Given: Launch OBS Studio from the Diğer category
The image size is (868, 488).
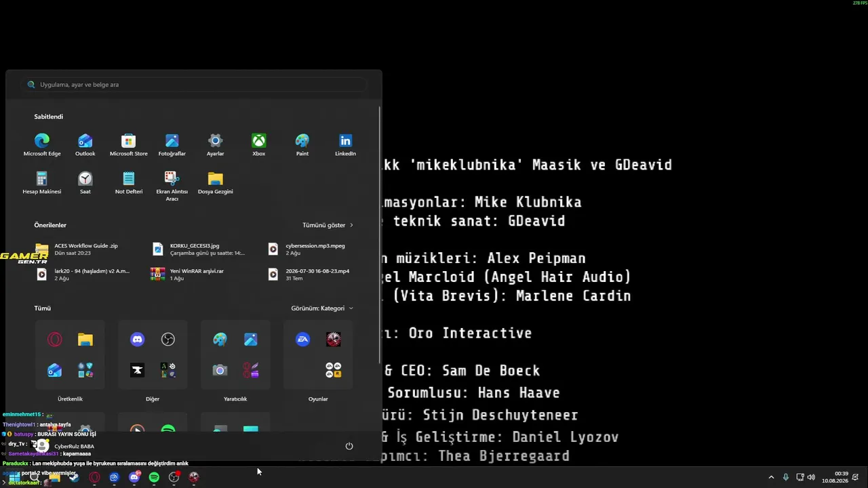Looking at the screenshot, I should coord(168,340).
